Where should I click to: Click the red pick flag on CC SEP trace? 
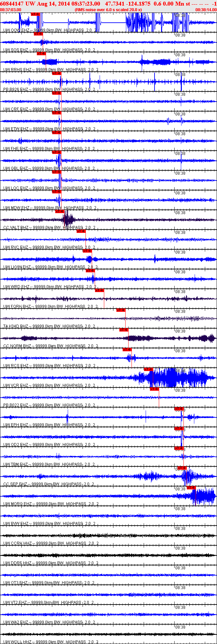pyautogui.click(x=182, y=468)
